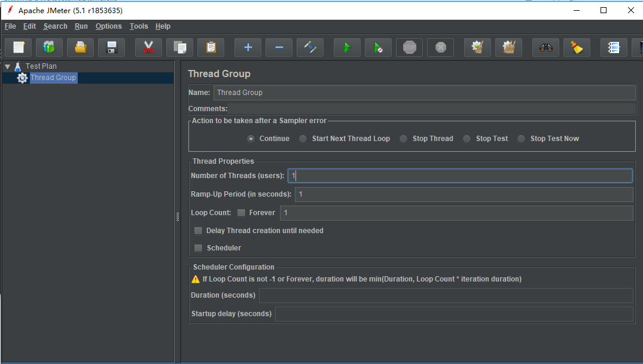This screenshot has height=364, width=643.
Task: Collapse all tree nodes with the minus icon
Action: point(279,48)
